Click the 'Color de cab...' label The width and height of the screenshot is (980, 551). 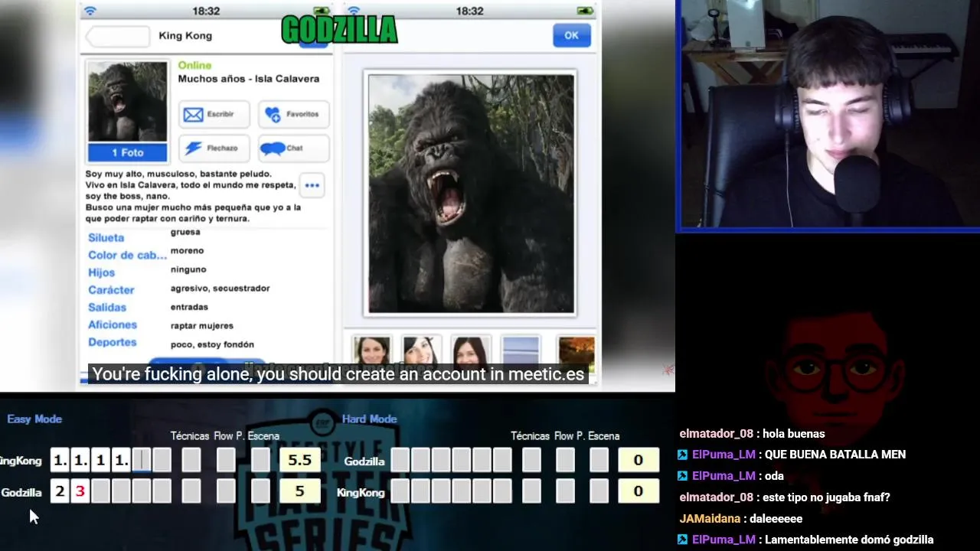coord(127,255)
